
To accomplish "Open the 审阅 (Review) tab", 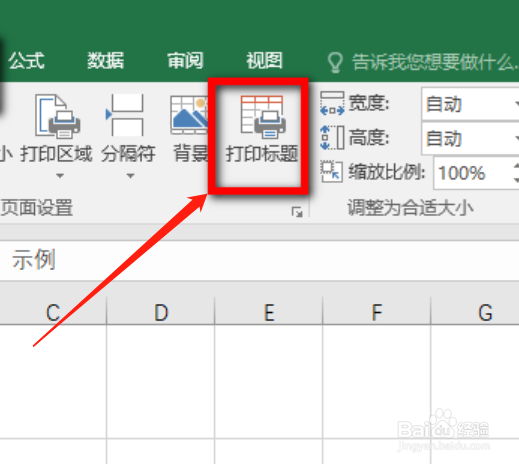I will click(x=185, y=61).
